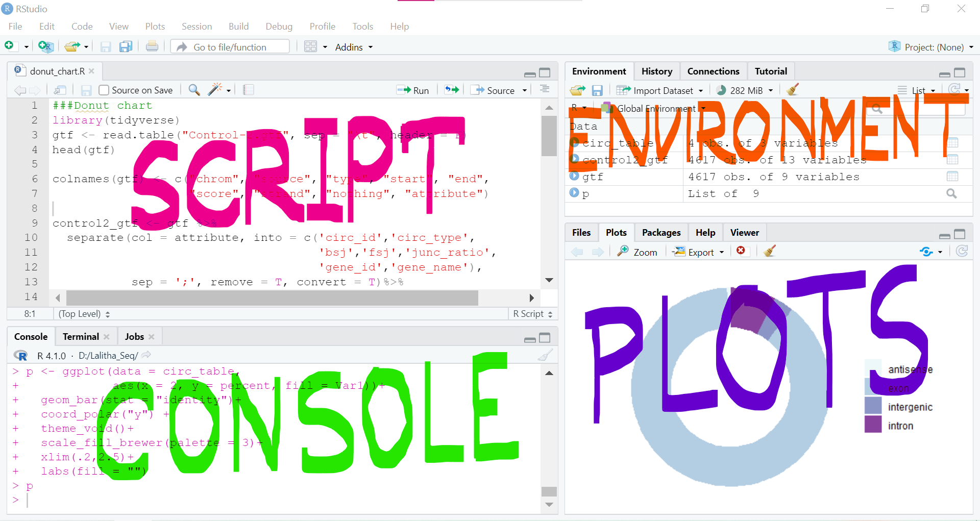Viewport: 980px width, 521px height.
Task: Expand the circ_table data object
Action: click(574, 143)
